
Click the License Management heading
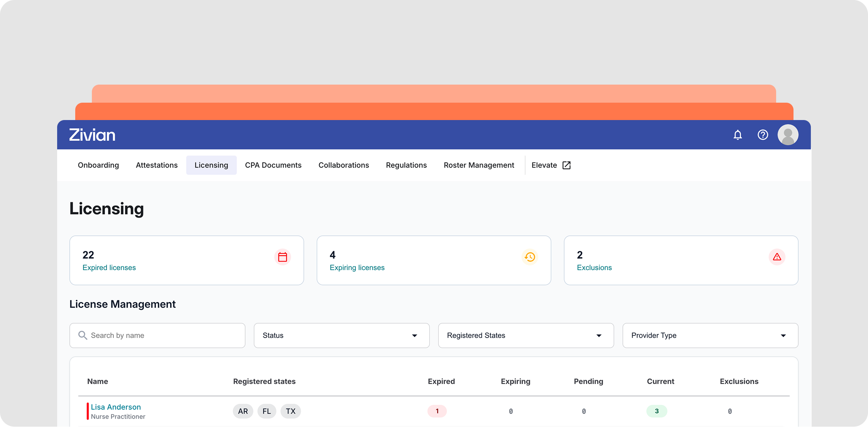coord(123,304)
